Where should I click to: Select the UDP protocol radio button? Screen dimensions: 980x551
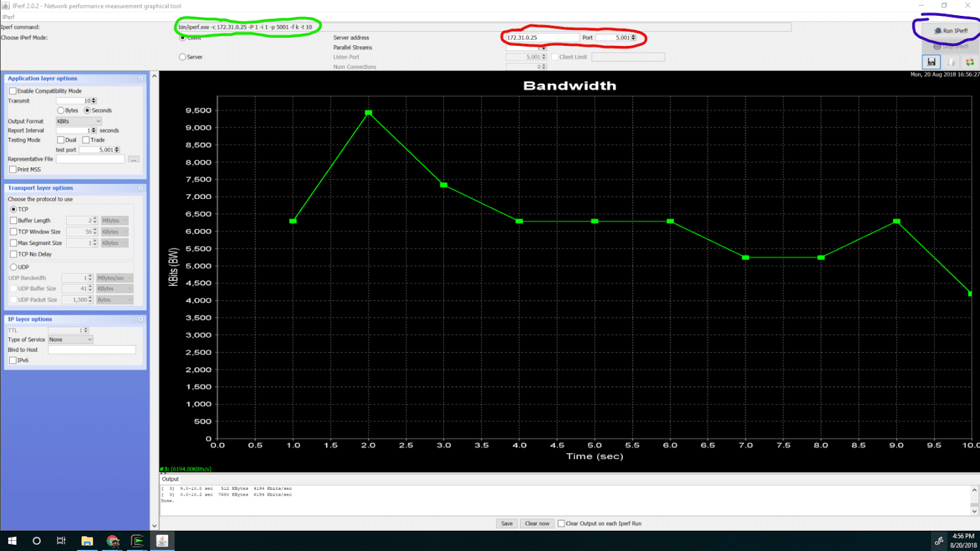click(x=13, y=267)
